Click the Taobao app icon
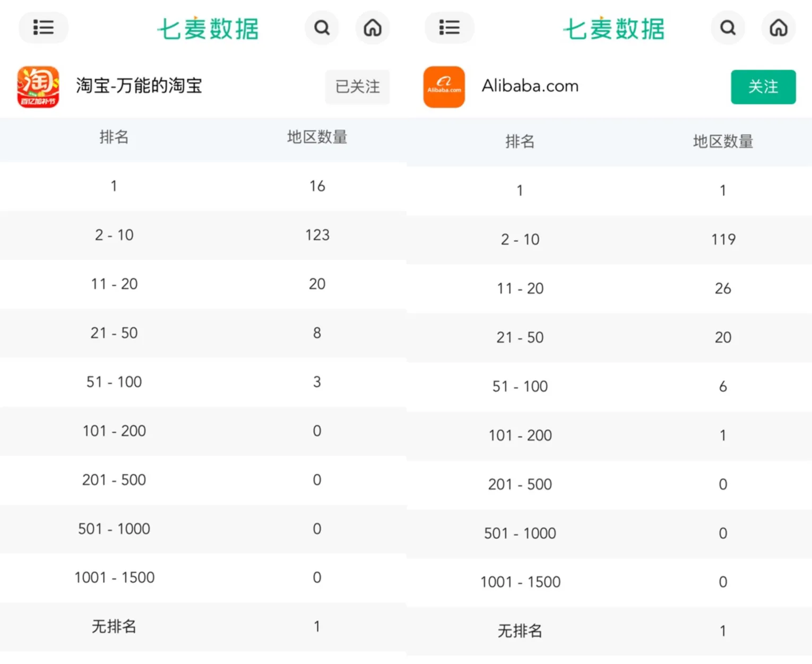 click(x=38, y=86)
